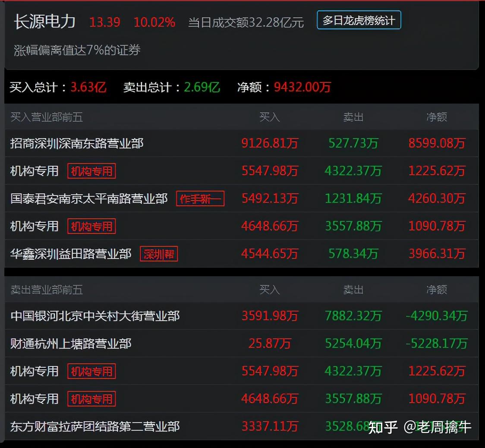Select the 作手新一 tag next to 国泰君安
485x448 pixels.
(200, 199)
